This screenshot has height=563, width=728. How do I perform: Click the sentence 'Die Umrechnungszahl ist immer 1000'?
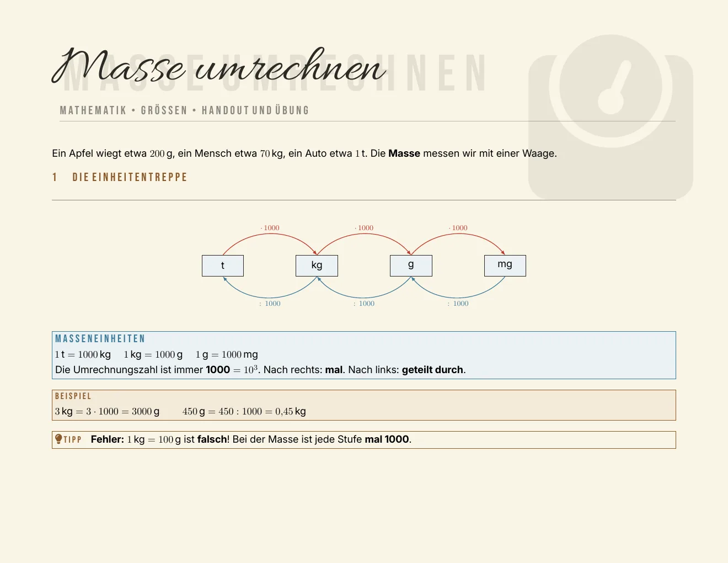(142, 370)
